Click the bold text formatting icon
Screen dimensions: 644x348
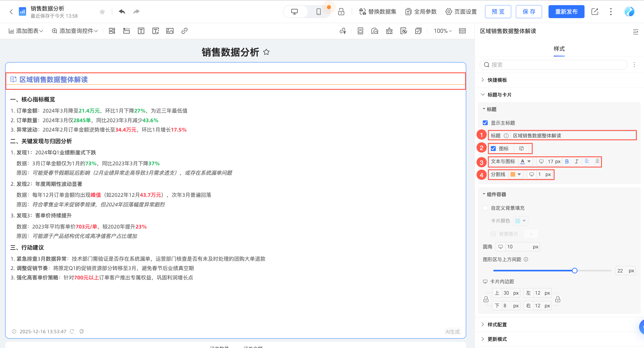click(567, 161)
